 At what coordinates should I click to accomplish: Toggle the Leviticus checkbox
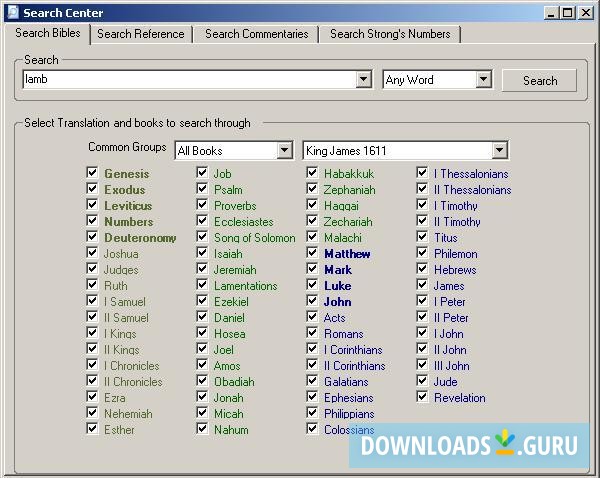pyautogui.click(x=92, y=205)
